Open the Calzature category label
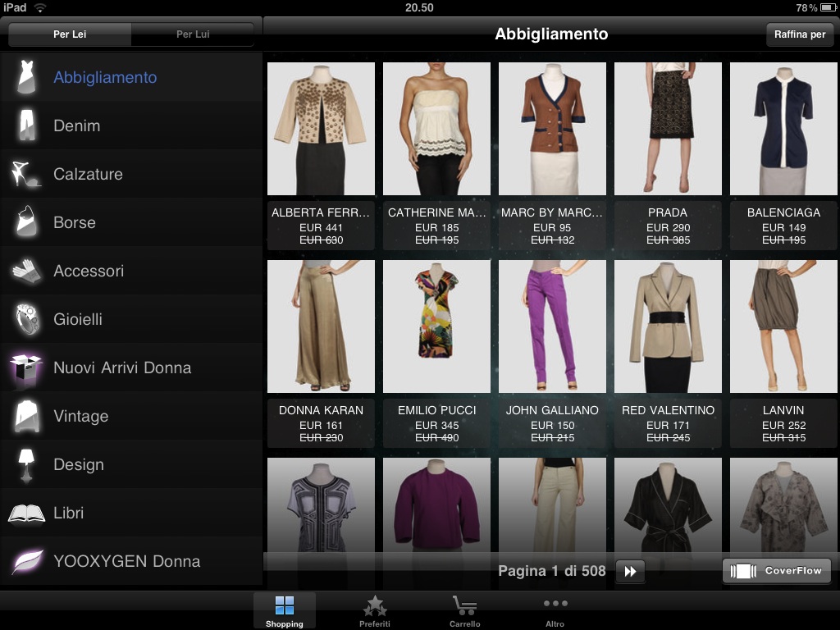This screenshot has height=630, width=840. pyautogui.click(x=88, y=174)
